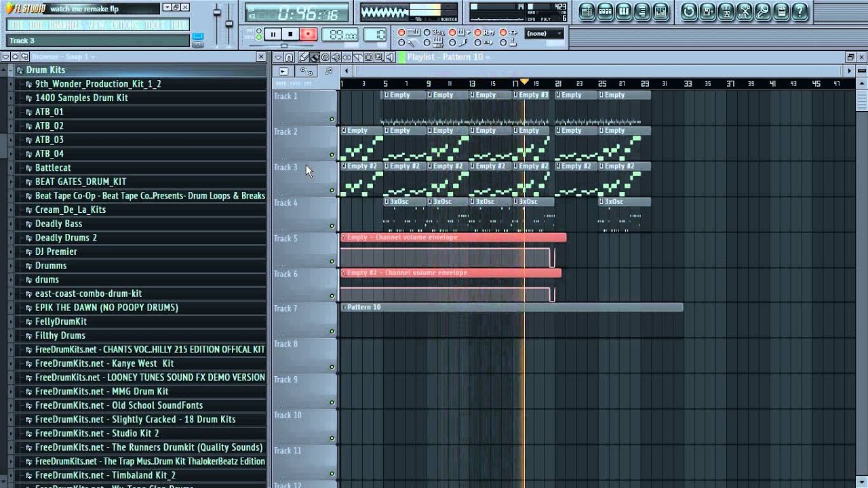The width and height of the screenshot is (868, 488).
Task: Open the mixer window
Action: pos(660,12)
